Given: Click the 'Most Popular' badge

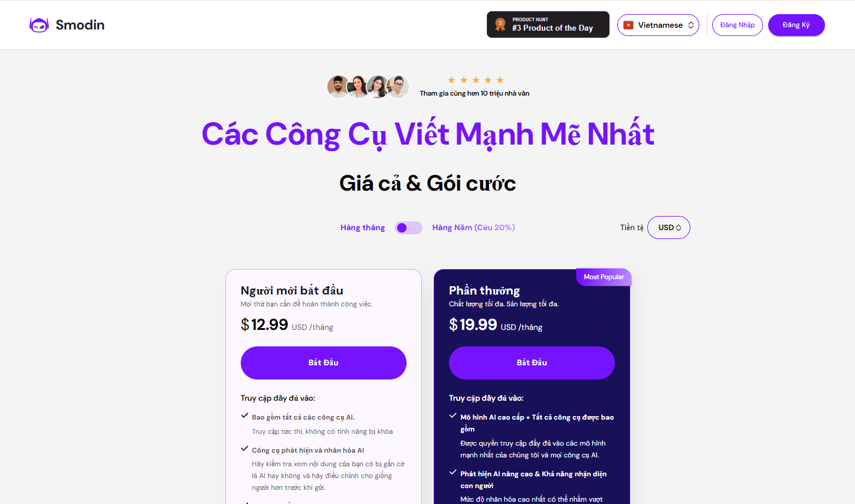Looking at the screenshot, I should (604, 277).
